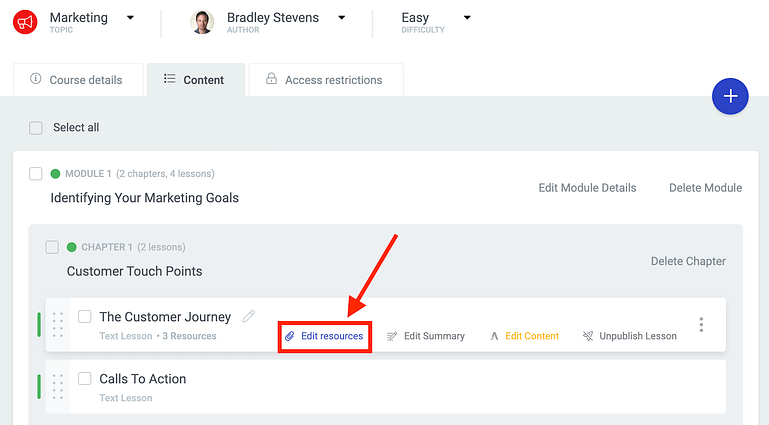This screenshot has width=769, height=425.
Task: Click pencil icon beside The Customer Journey
Action: point(249,316)
